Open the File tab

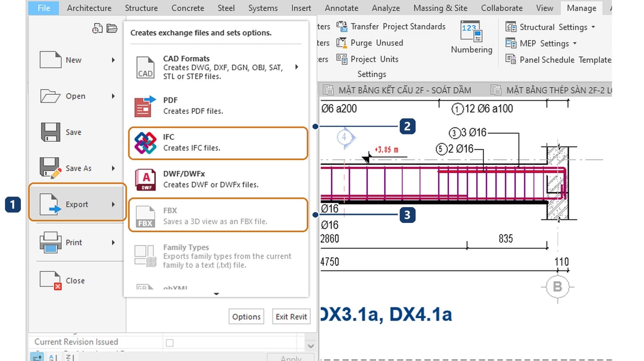pyautogui.click(x=44, y=8)
